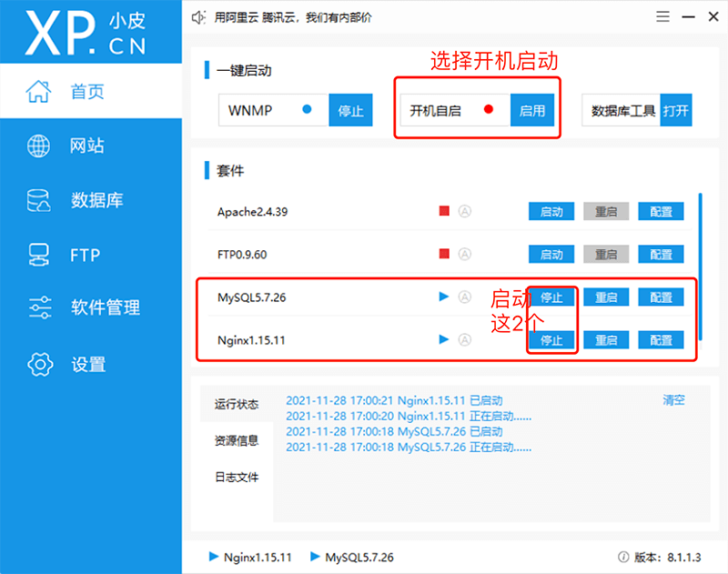The image size is (728, 574).
Task: Click log line 17:00:18 MySQL5.7.26 已启动
Action: point(394,431)
